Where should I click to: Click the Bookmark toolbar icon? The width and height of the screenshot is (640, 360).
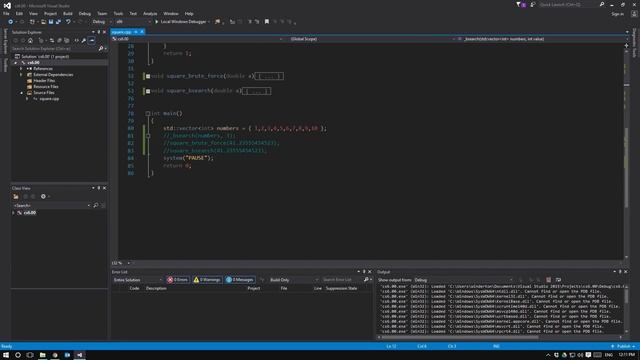[x=267, y=22]
